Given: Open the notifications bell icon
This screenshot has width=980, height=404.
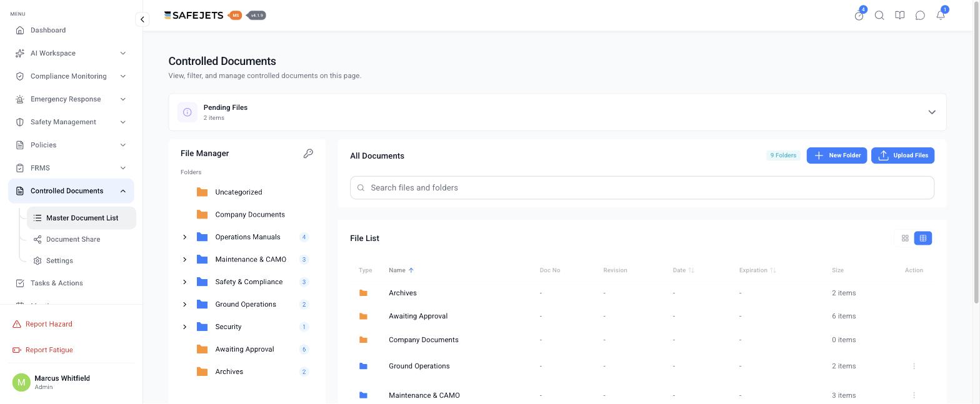Looking at the screenshot, I should tap(941, 15).
